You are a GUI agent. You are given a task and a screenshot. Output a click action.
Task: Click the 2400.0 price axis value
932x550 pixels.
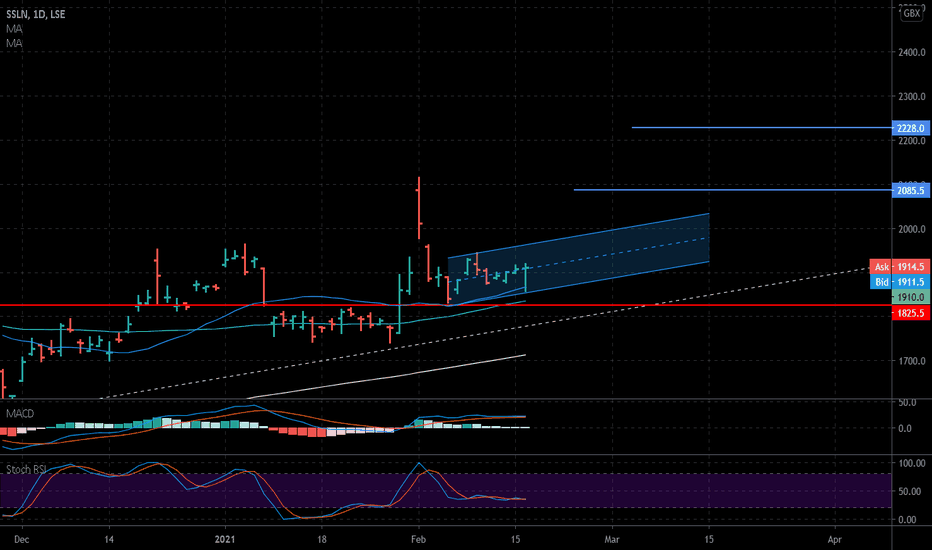pos(911,52)
